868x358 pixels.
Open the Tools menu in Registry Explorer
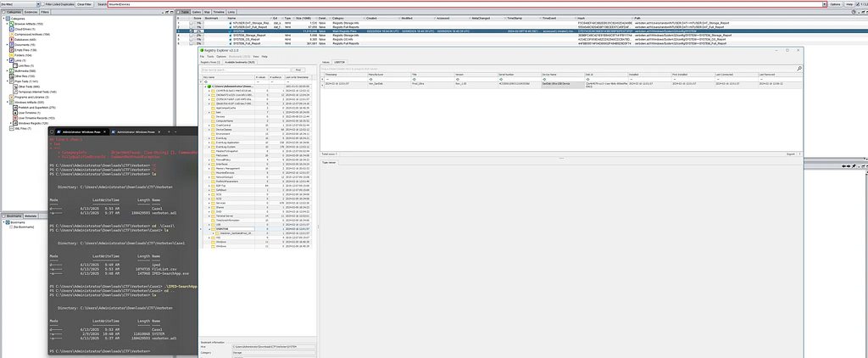click(210, 57)
